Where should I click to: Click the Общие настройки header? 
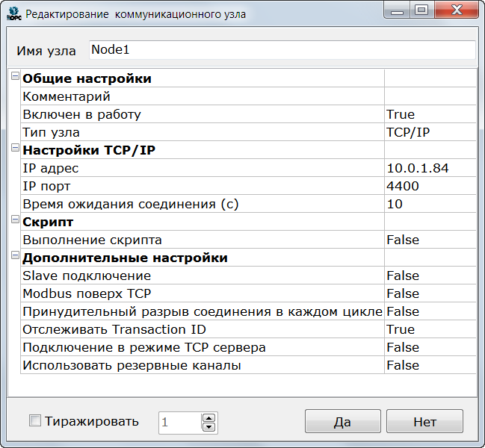pyautogui.click(x=87, y=78)
